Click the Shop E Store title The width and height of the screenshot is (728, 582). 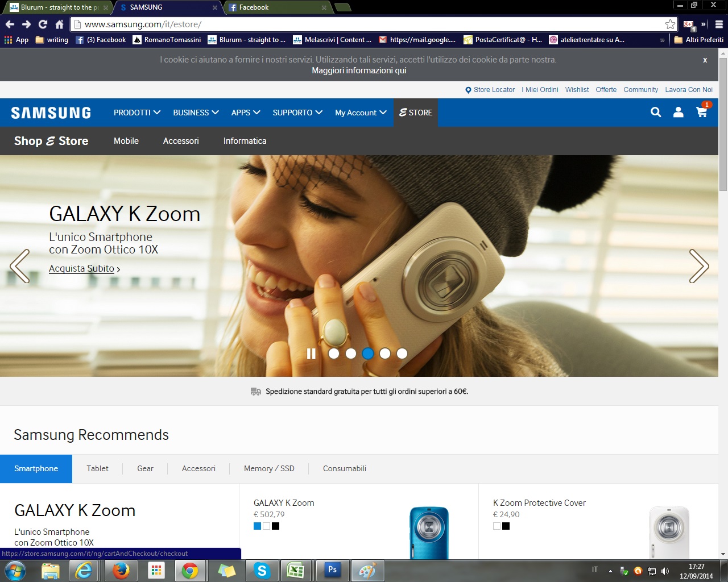click(51, 141)
